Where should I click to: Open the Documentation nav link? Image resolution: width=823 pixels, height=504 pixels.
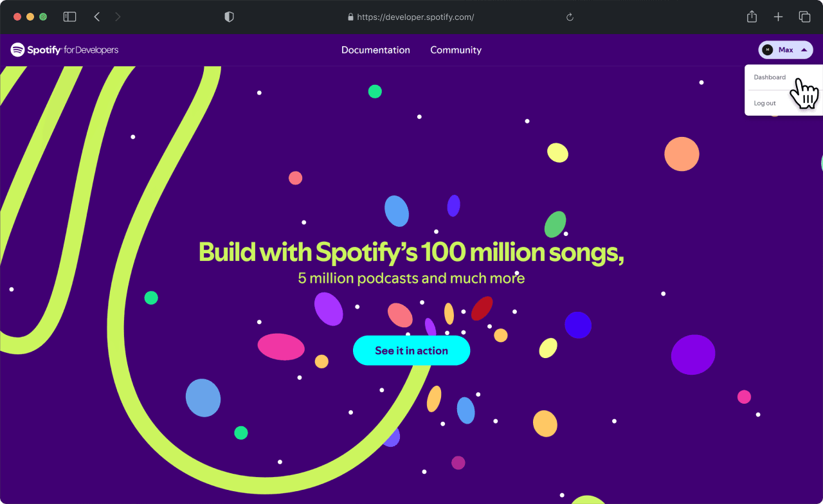(375, 50)
